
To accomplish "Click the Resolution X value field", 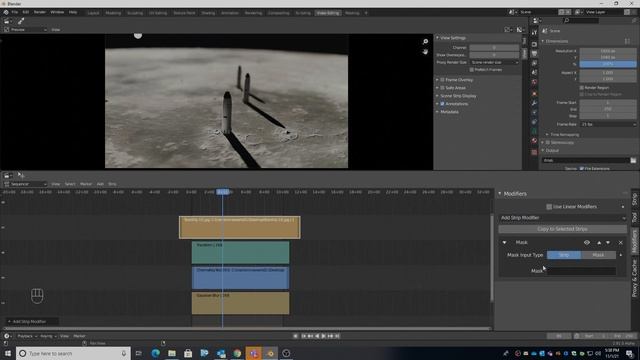I will [608, 51].
